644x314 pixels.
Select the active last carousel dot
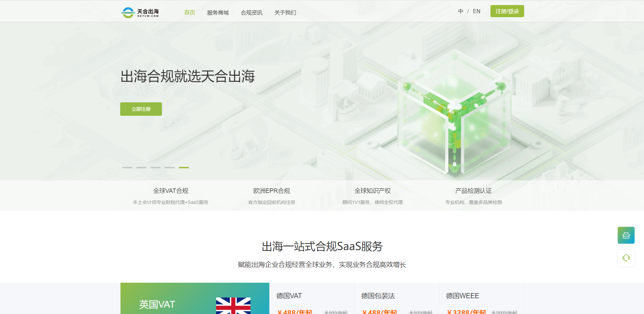(183, 167)
